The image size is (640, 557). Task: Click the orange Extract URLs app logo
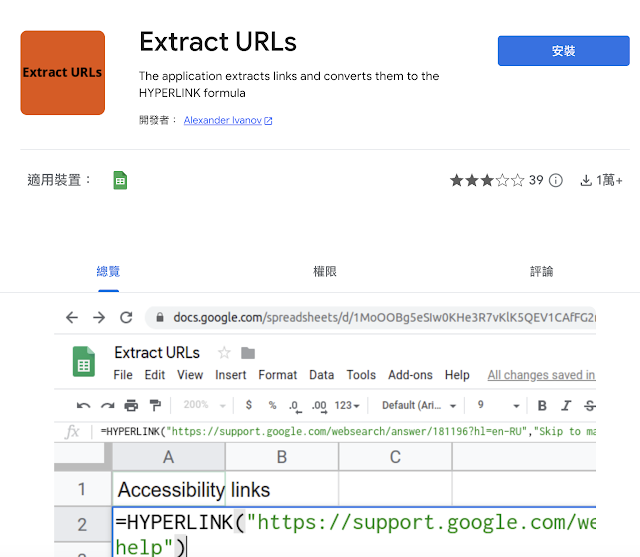click(62, 73)
